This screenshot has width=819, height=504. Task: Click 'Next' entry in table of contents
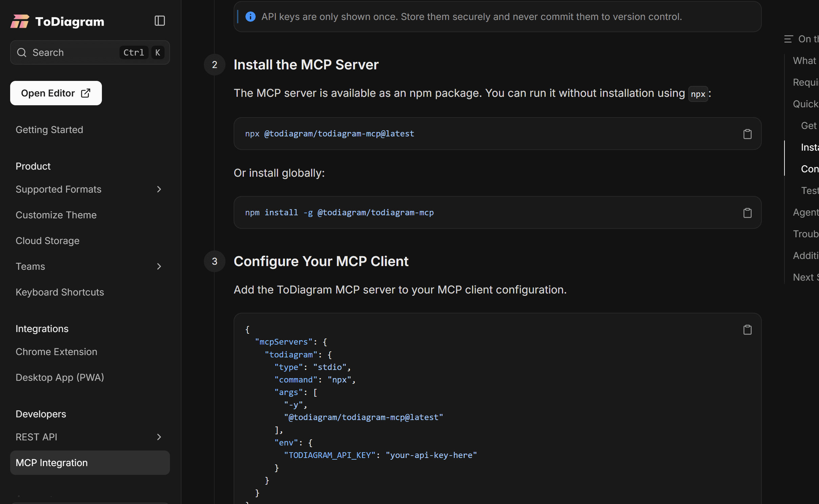click(806, 277)
